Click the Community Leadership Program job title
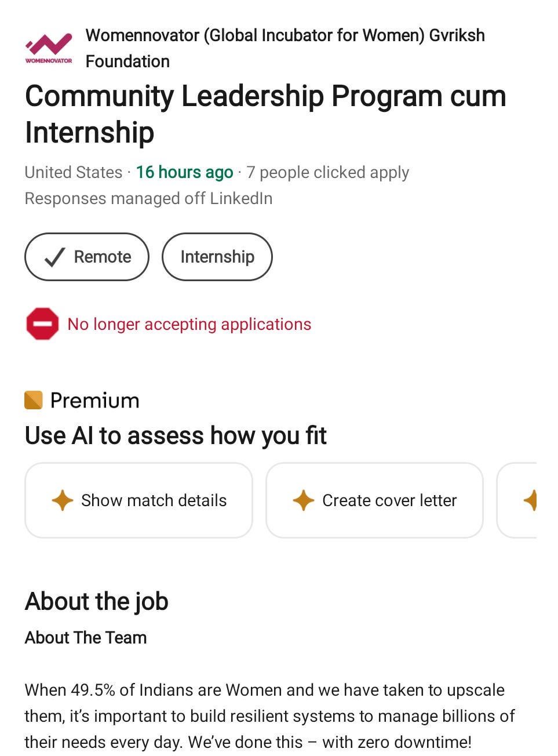 pyautogui.click(x=265, y=114)
